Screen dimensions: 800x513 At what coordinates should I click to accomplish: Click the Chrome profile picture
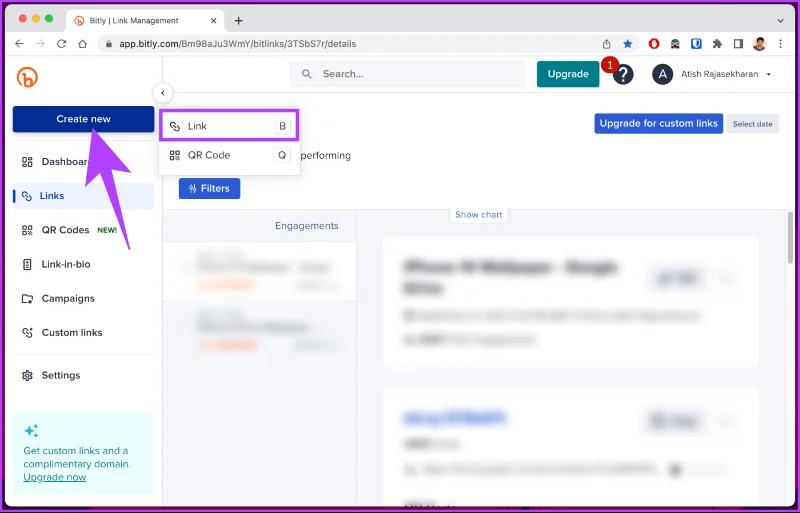[x=760, y=44]
